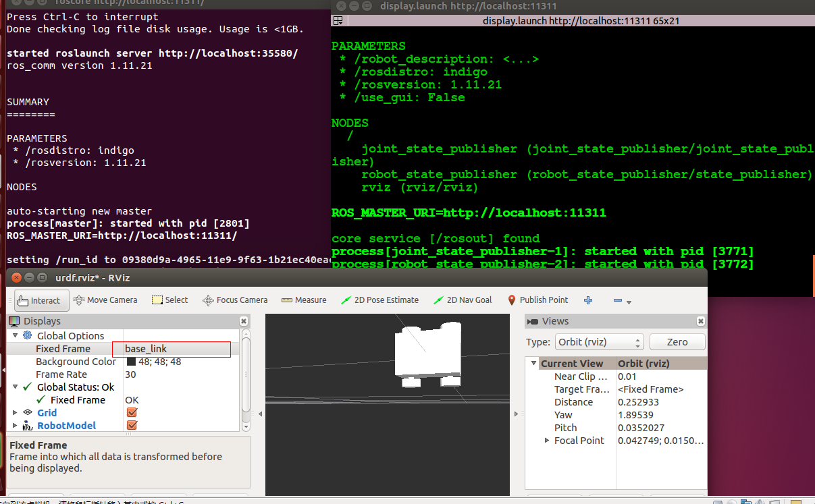Click the display.launch terminal tab title

(581, 21)
